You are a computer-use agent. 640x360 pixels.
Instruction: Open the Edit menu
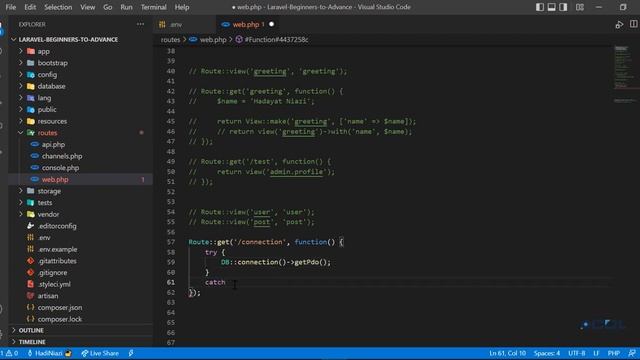click(30, 7)
